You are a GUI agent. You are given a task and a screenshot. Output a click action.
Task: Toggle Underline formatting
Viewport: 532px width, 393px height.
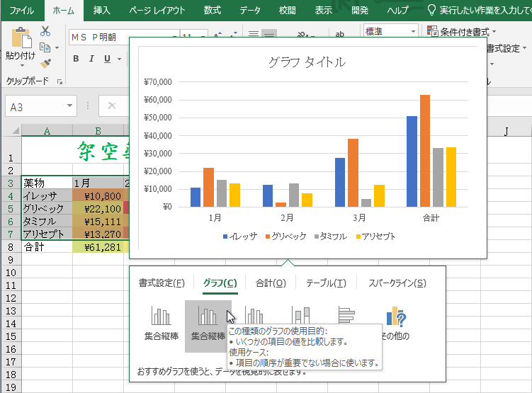tap(108, 59)
